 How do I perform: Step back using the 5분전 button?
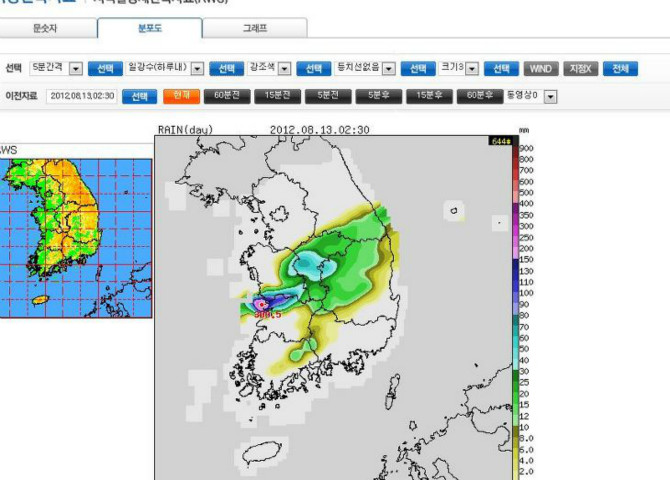tap(328, 96)
